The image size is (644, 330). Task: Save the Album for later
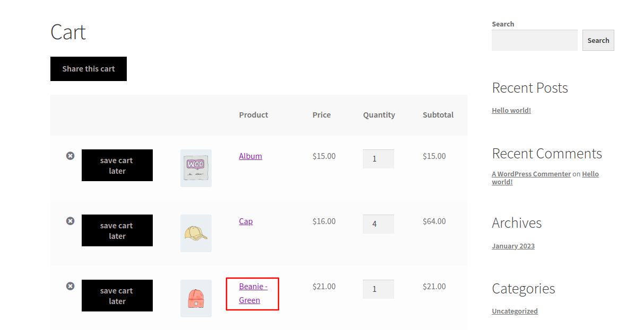[117, 165]
